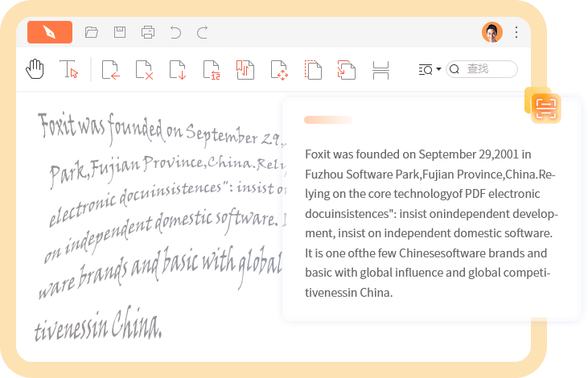Open the three-dot more options menu
This screenshot has height=378, width=588.
[516, 32]
